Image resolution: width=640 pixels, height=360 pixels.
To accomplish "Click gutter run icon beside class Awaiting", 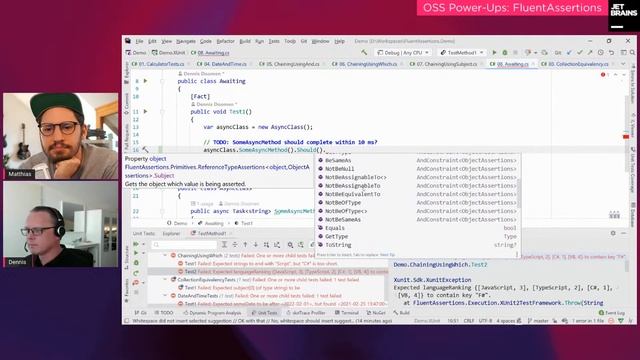I will tap(146, 81).
